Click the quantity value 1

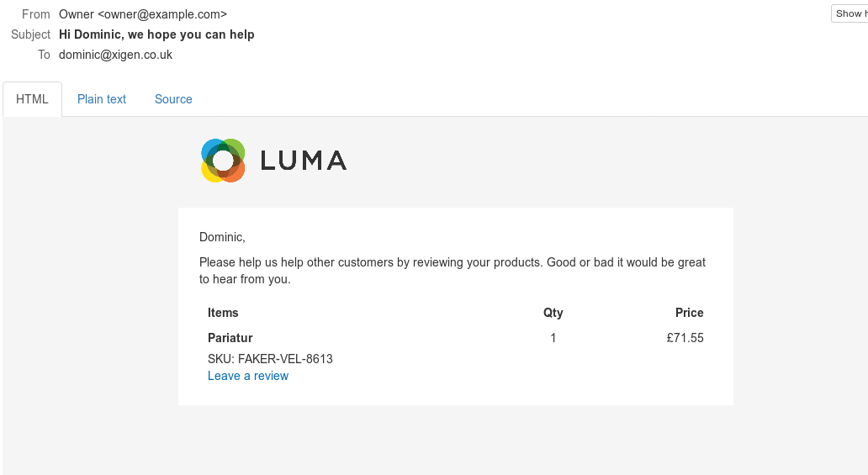(x=553, y=338)
